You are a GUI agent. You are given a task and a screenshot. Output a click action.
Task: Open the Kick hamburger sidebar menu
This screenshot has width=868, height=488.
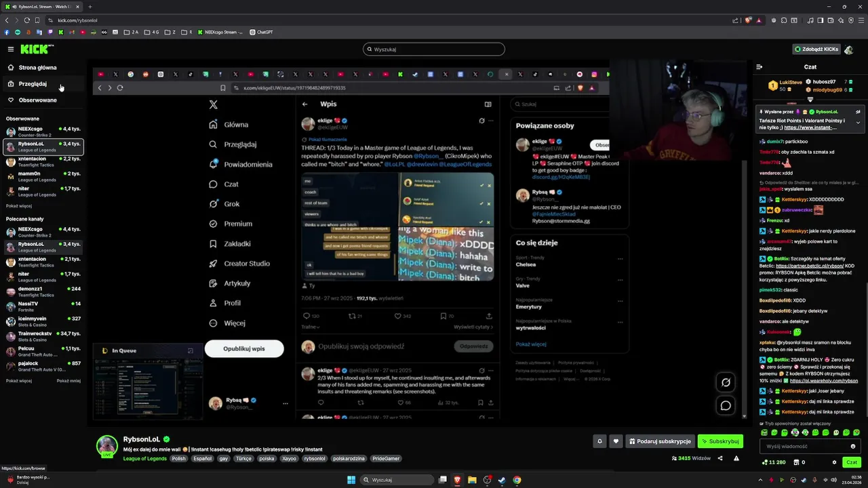coord(11,49)
